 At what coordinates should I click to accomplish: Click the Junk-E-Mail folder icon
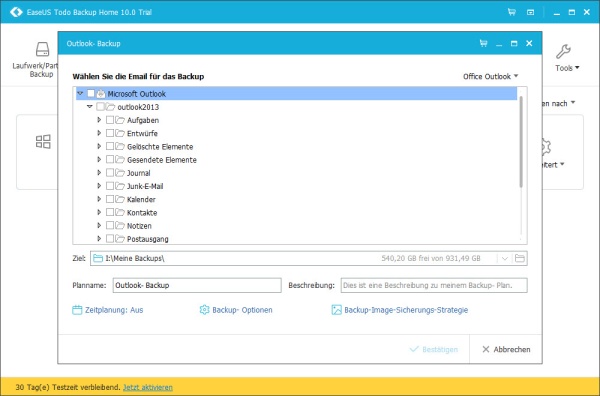120,186
